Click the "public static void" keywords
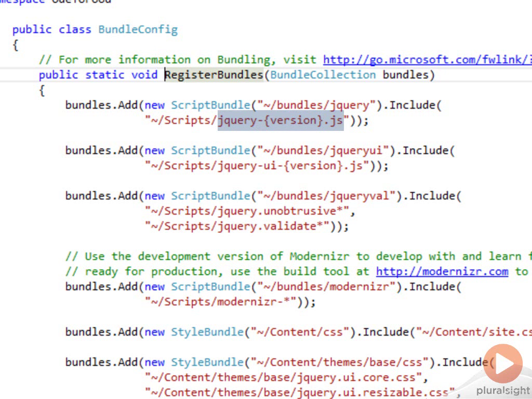The height and width of the screenshot is (399, 532). pyautogui.click(x=98, y=75)
